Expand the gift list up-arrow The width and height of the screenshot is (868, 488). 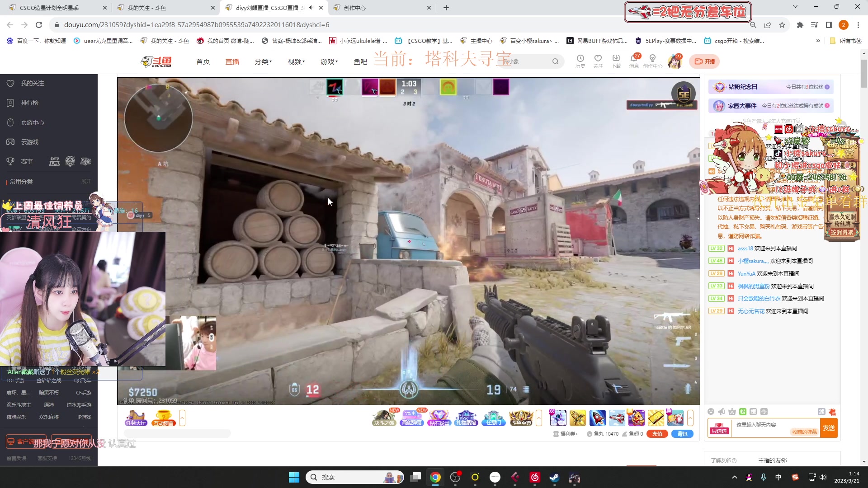click(x=690, y=418)
